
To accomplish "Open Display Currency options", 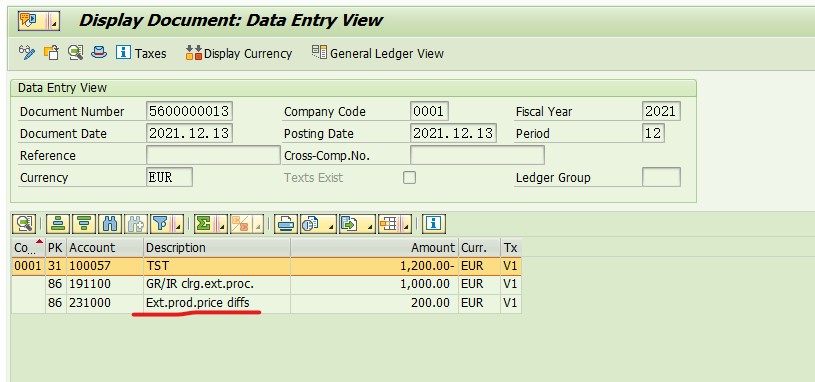I will tap(239, 53).
